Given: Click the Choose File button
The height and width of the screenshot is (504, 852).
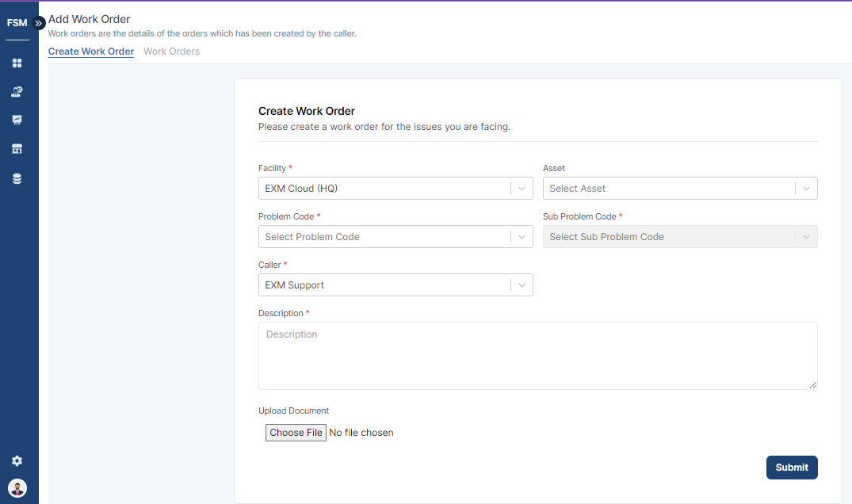Looking at the screenshot, I should [x=296, y=433].
